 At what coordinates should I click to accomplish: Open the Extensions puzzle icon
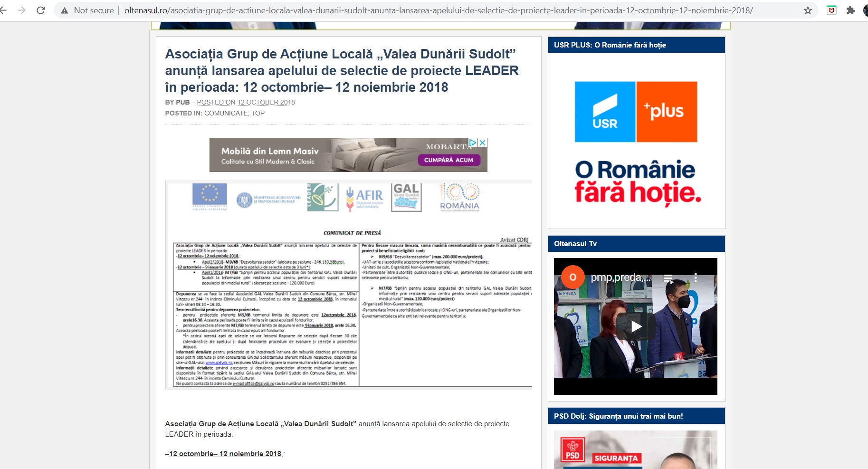850,10
